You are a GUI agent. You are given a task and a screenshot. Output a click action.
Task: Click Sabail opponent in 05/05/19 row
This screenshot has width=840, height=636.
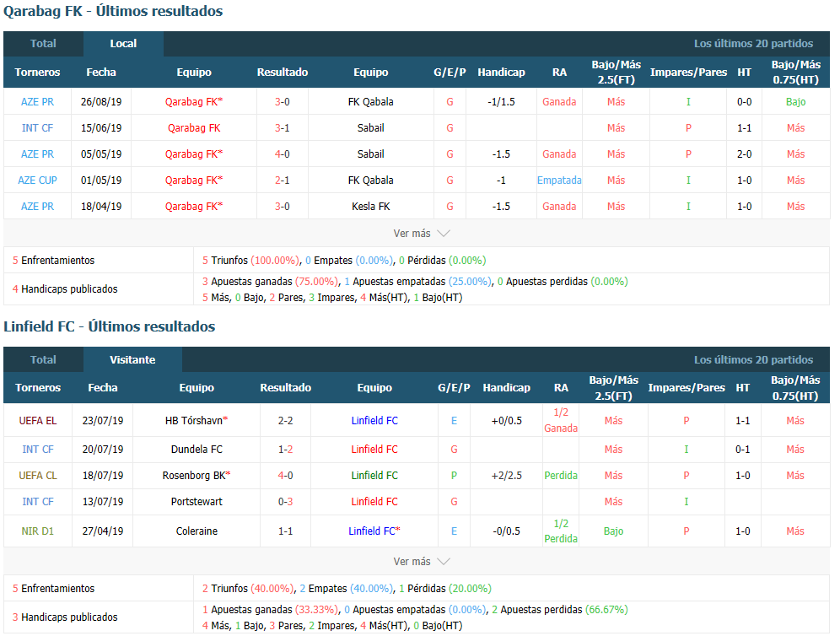pos(371,154)
